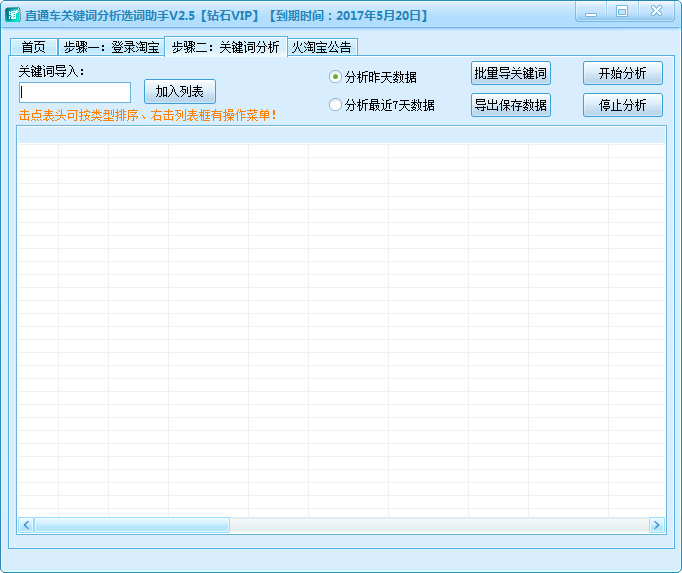Image resolution: width=682 pixels, height=573 pixels.
Task: Select the 步骤二：关键词分析 tab
Action: 225,46
